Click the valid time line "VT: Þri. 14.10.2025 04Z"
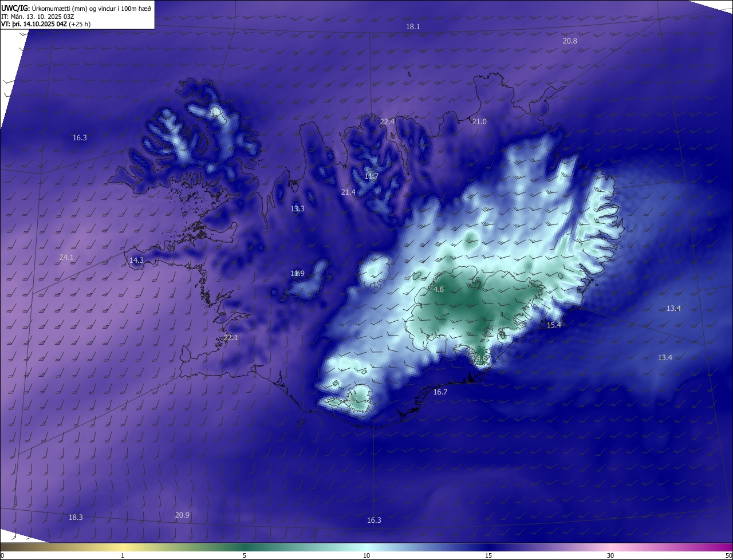Screen dimensions: 733x560 34,24
